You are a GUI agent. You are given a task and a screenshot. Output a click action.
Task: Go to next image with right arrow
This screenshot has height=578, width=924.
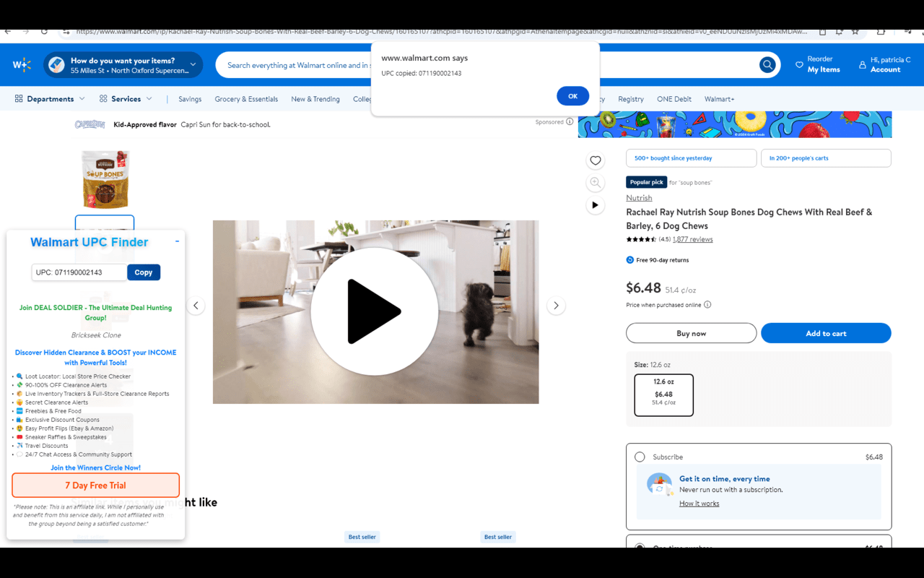pos(556,306)
